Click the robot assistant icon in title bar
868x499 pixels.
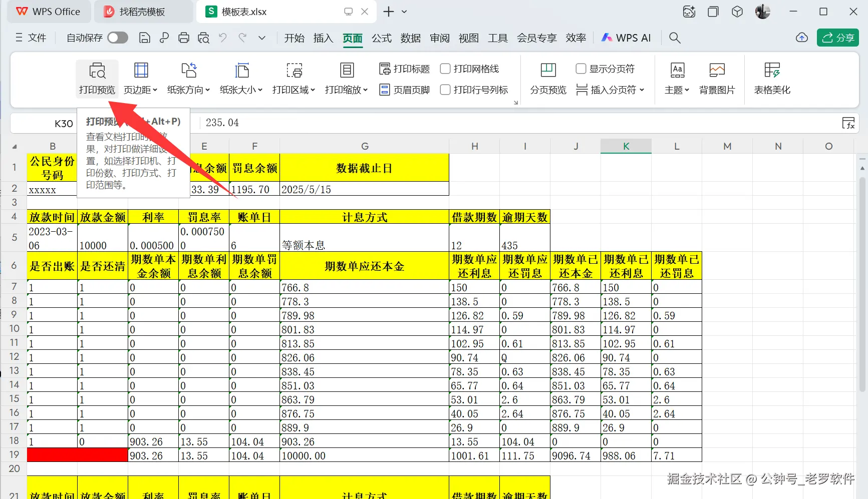pyautogui.click(x=689, y=12)
